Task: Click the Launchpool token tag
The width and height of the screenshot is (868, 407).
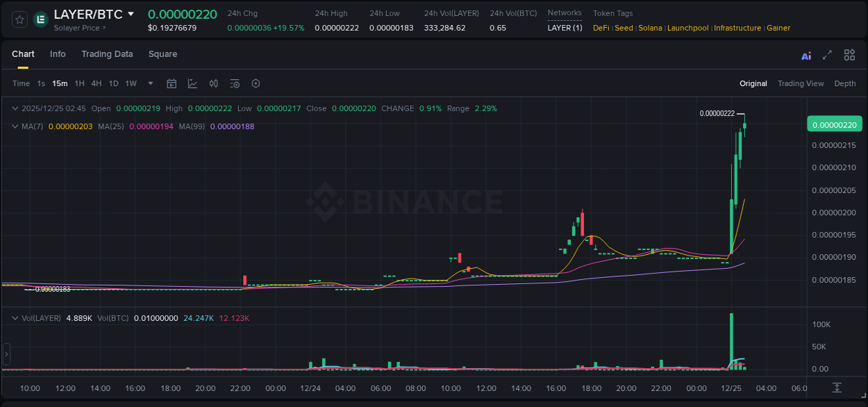Action: coord(688,28)
